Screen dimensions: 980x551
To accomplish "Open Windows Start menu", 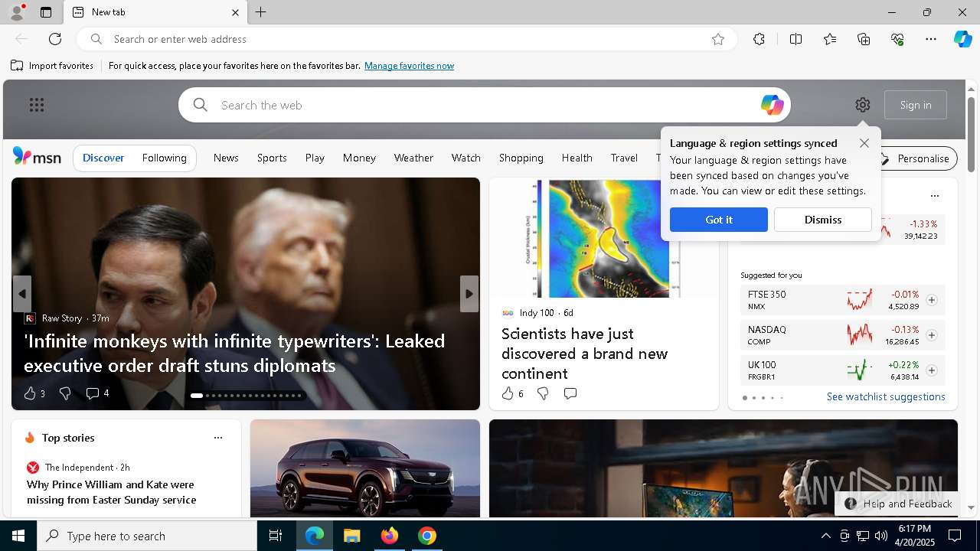I will point(18,536).
